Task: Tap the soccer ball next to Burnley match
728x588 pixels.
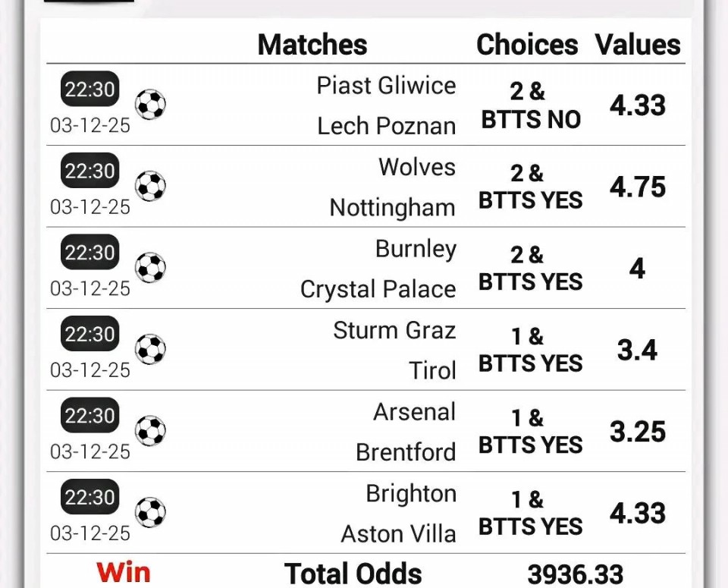Action: [x=150, y=268]
